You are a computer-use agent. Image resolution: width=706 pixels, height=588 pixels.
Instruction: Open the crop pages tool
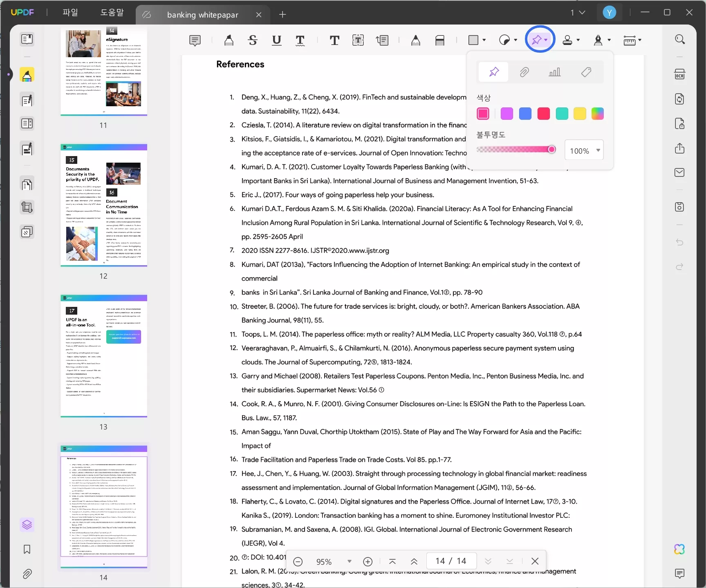pyautogui.click(x=27, y=208)
